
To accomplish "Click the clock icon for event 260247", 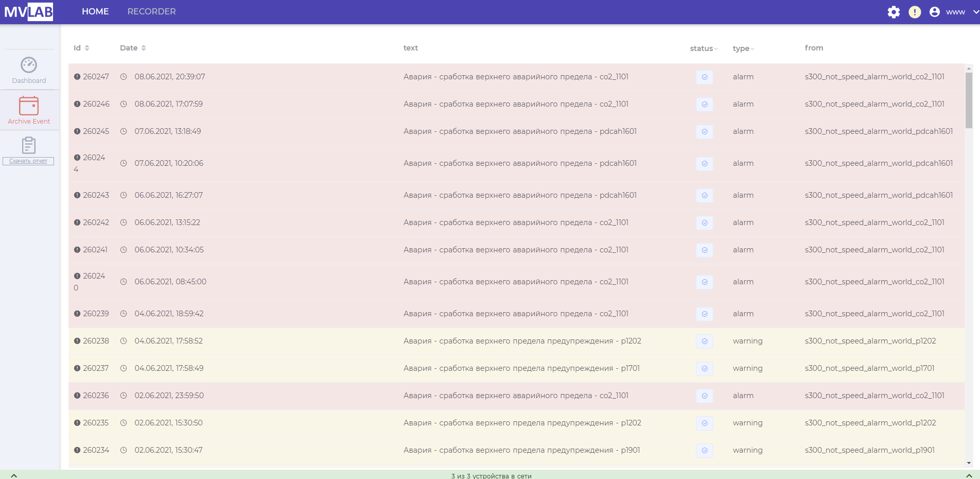I will click(124, 77).
